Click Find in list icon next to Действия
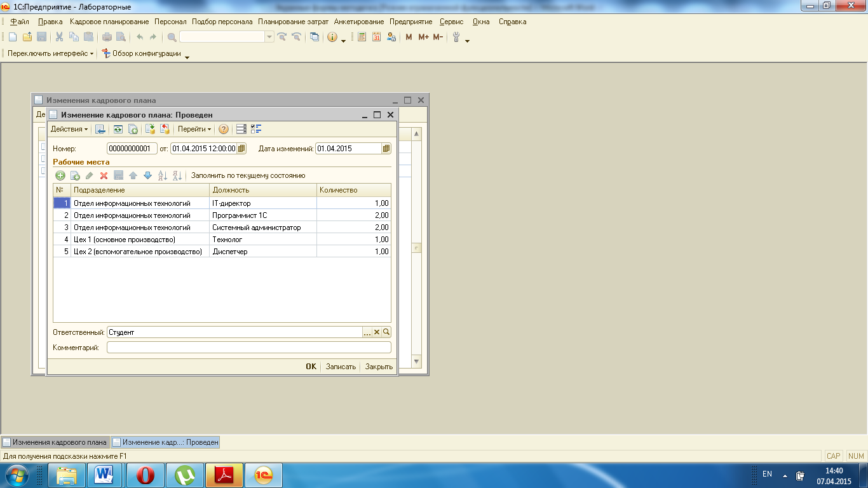868x488 pixels. click(100, 129)
